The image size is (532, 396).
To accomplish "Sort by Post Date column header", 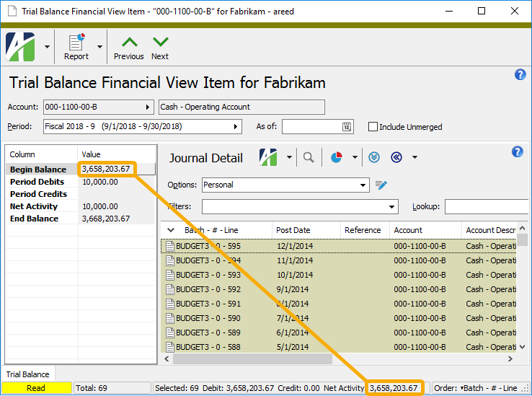I will point(293,230).
